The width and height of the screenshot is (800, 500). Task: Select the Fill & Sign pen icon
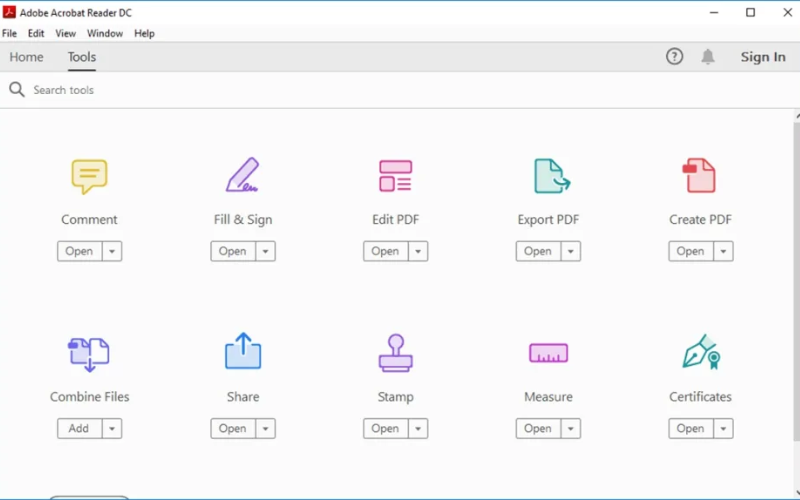pos(242,176)
